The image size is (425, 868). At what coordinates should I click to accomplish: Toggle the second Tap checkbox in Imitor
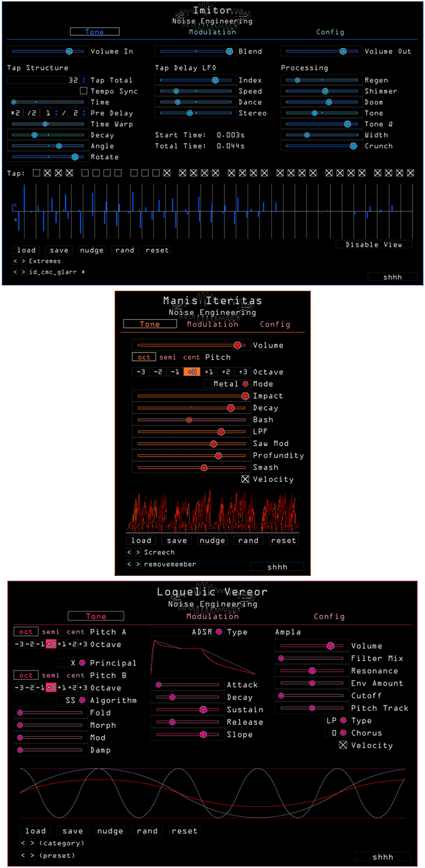[47, 173]
